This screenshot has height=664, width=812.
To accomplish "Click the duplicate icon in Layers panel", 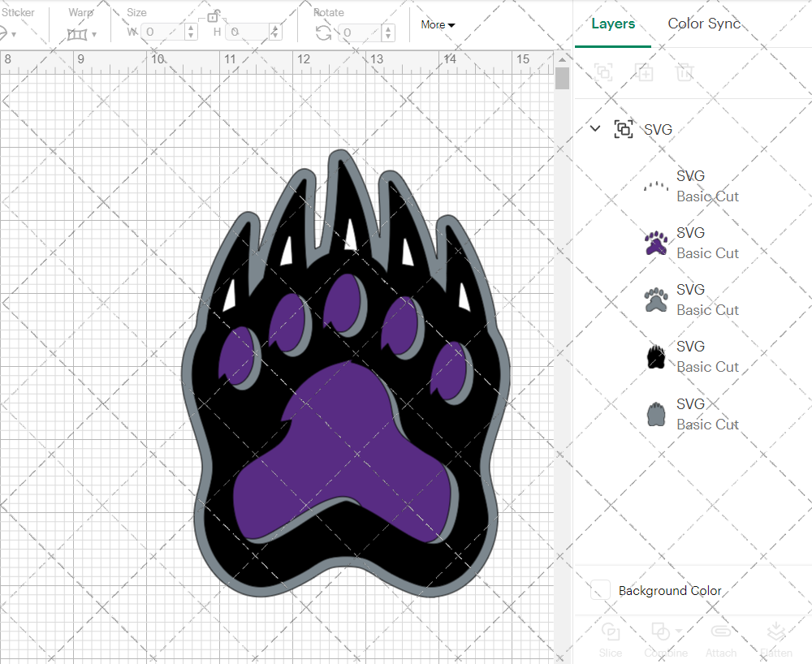I will point(645,72).
